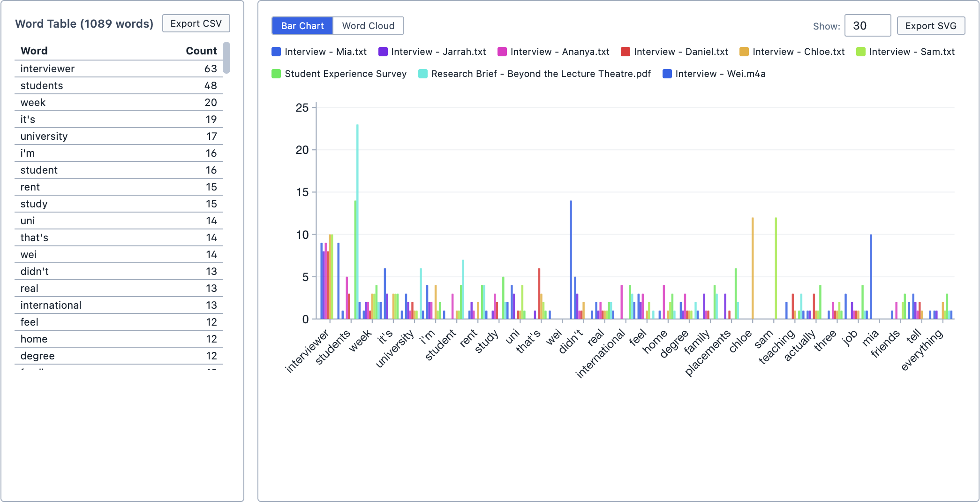Toggle the Interview - Chloe.txt legend swatch
This screenshot has width=980, height=503.
pyautogui.click(x=744, y=52)
